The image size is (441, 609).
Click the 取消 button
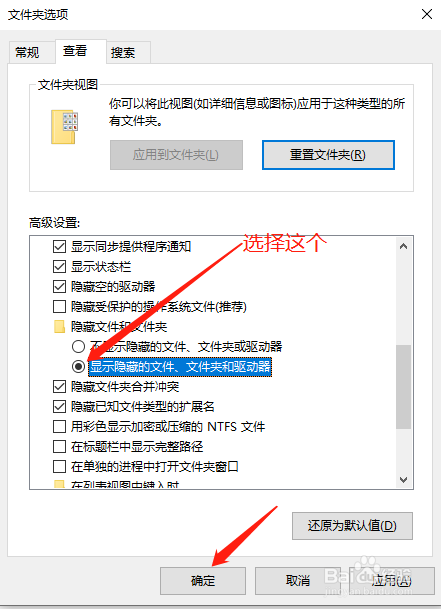[x=298, y=581]
